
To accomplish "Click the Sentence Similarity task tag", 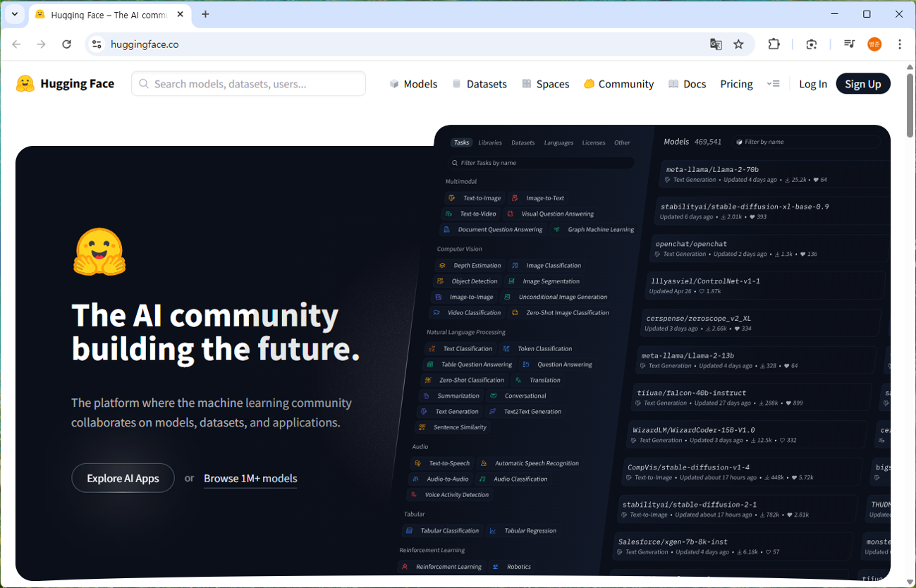I will tap(453, 427).
